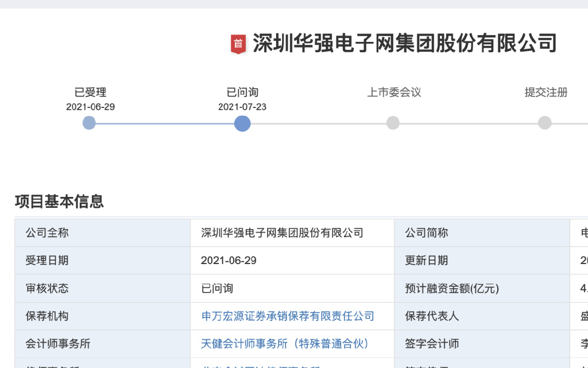Click the 更新日期 table label
Viewport: 588px width, 368px height.
tap(426, 261)
